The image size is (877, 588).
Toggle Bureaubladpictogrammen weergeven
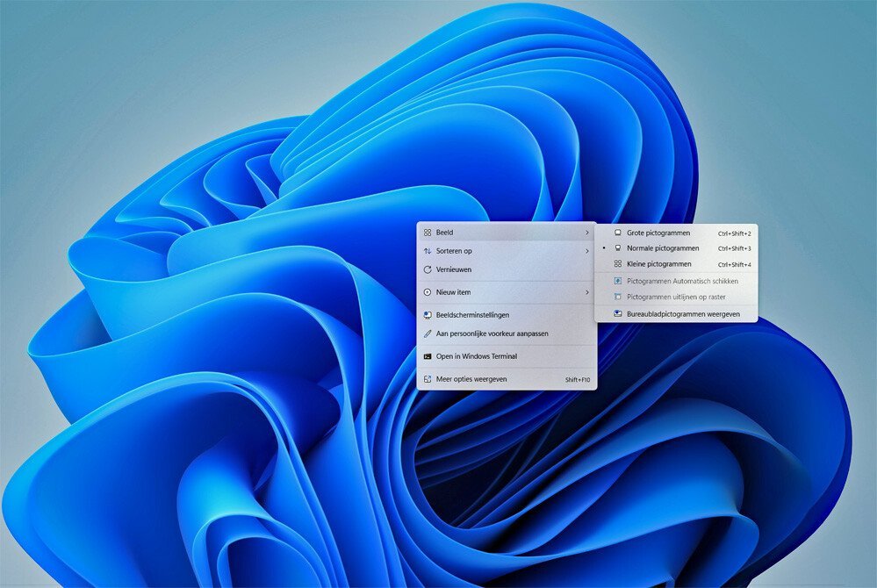[676, 314]
